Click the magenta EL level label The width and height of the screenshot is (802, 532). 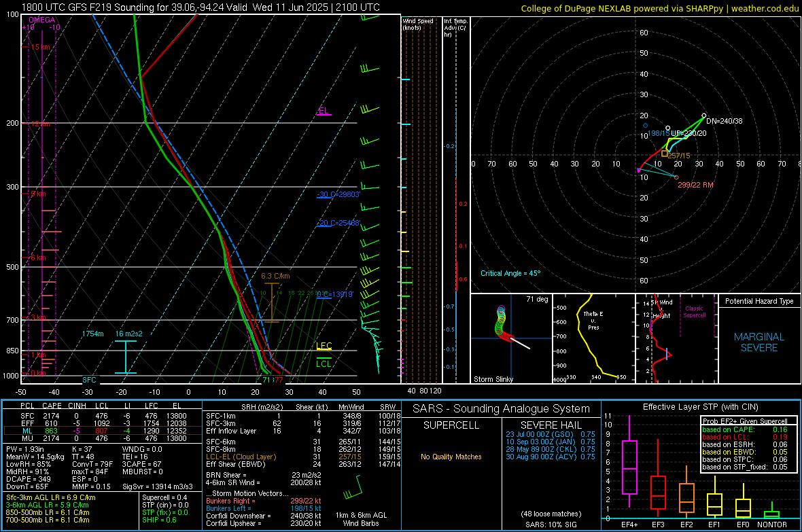click(x=324, y=111)
